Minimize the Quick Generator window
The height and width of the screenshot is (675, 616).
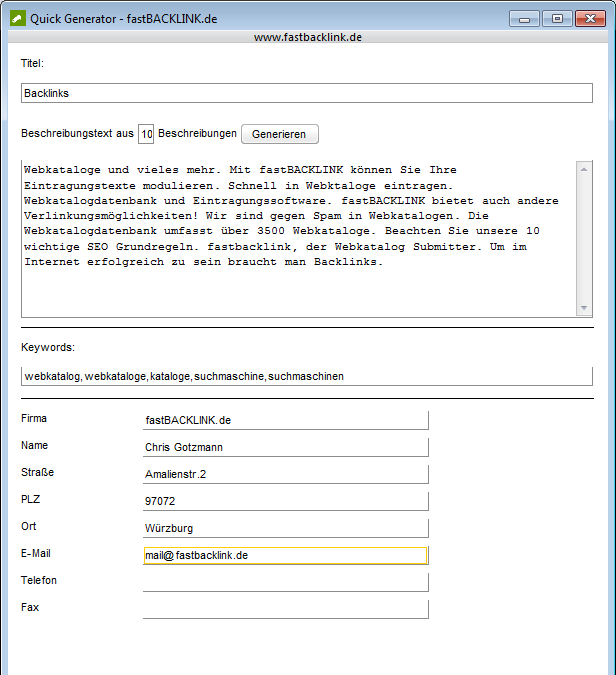pyautogui.click(x=524, y=19)
